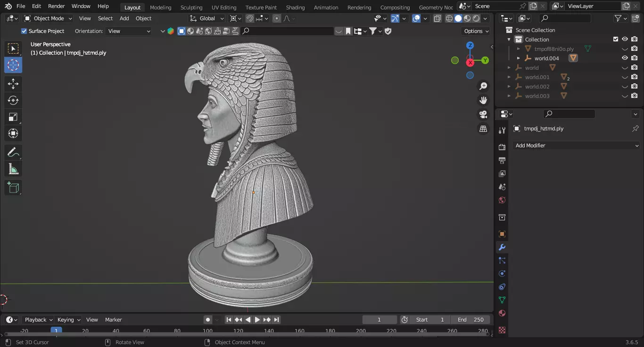Screen dimensions: 644x347
Task: Show world.001 in viewport
Action: pyautogui.click(x=625, y=77)
